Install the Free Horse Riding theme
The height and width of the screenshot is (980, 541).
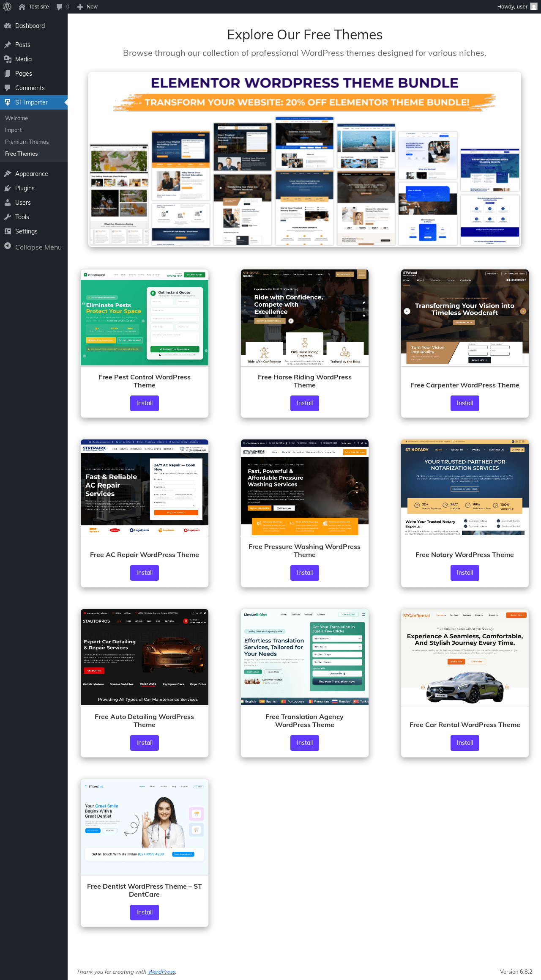(x=305, y=403)
